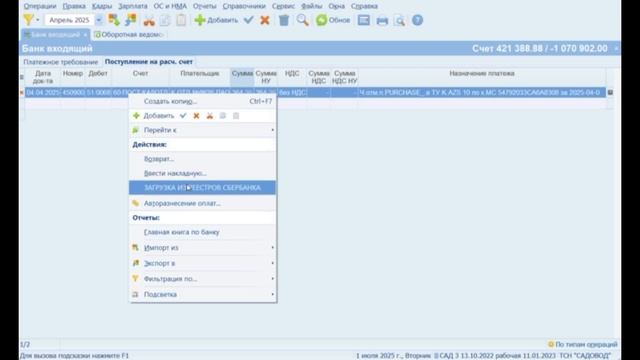Close the Банк входящий panel with its X

click(616, 49)
